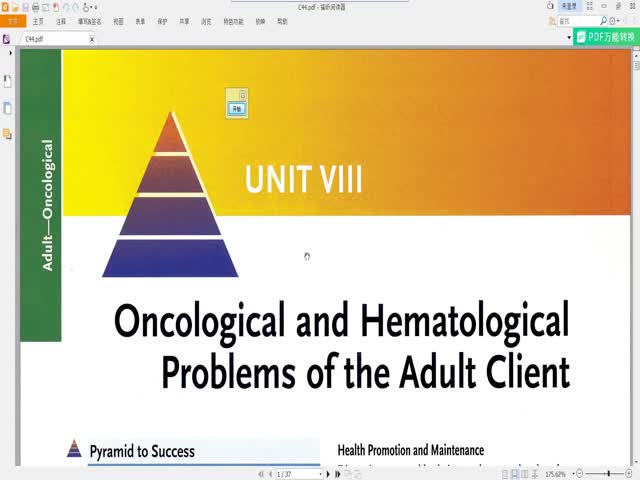The height and width of the screenshot is (480, 640).
Task: Click the yellow sticky note annotation icon
Action: click(237, 103)
